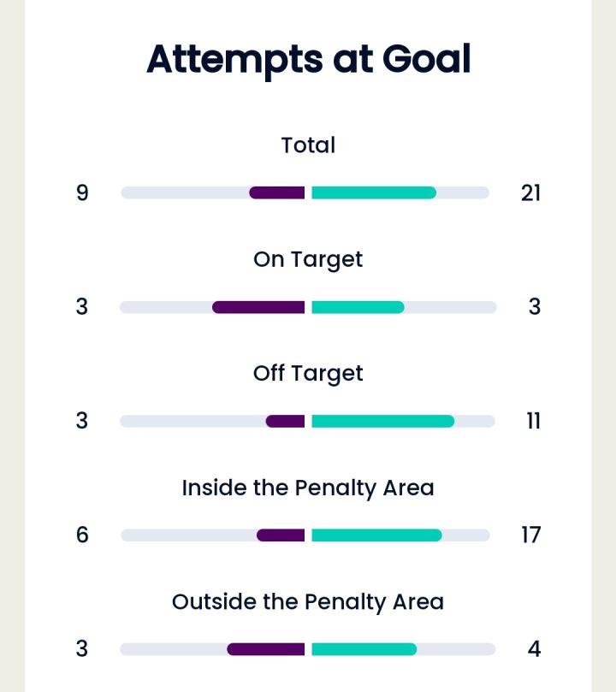Click the purple On Target bar

pos(258,307)
